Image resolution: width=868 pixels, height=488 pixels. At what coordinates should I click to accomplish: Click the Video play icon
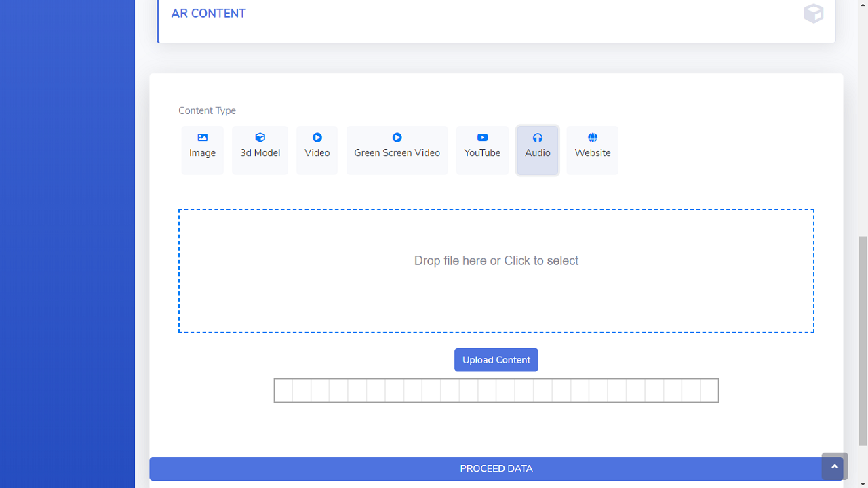(317, 138)
